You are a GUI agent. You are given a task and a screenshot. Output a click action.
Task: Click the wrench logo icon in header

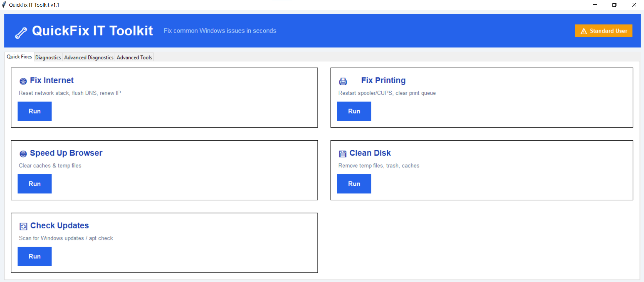21,33
